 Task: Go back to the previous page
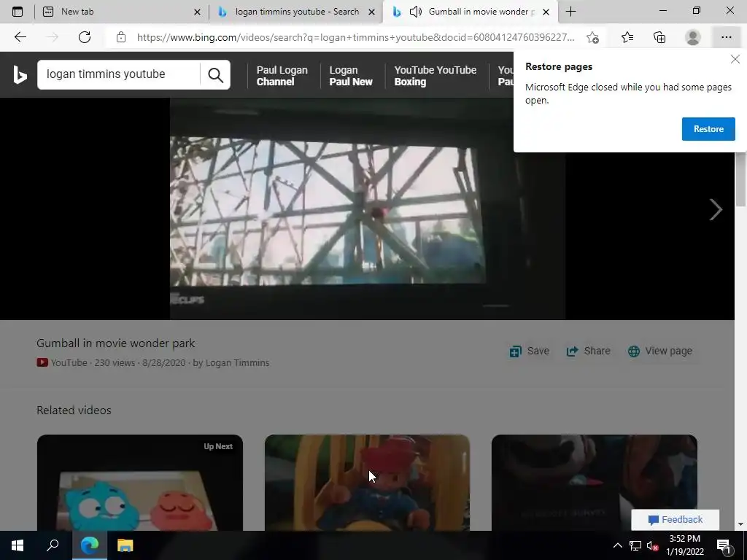click(x=20, y=37)
